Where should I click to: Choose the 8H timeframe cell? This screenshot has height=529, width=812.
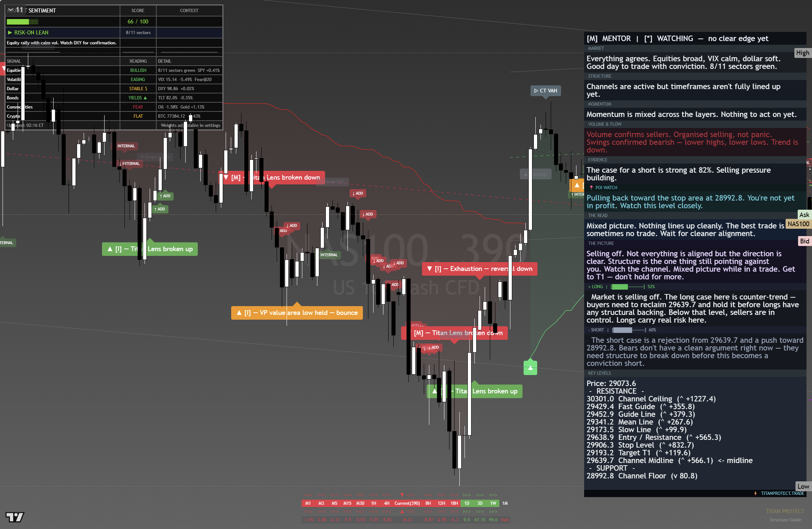(x=428, y=503)
